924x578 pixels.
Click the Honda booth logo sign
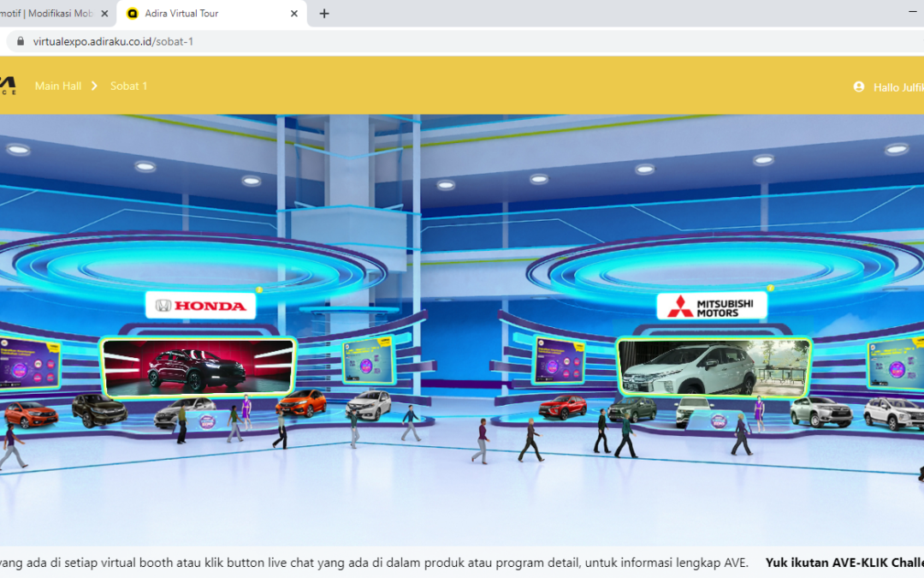[x=200, y=306]
